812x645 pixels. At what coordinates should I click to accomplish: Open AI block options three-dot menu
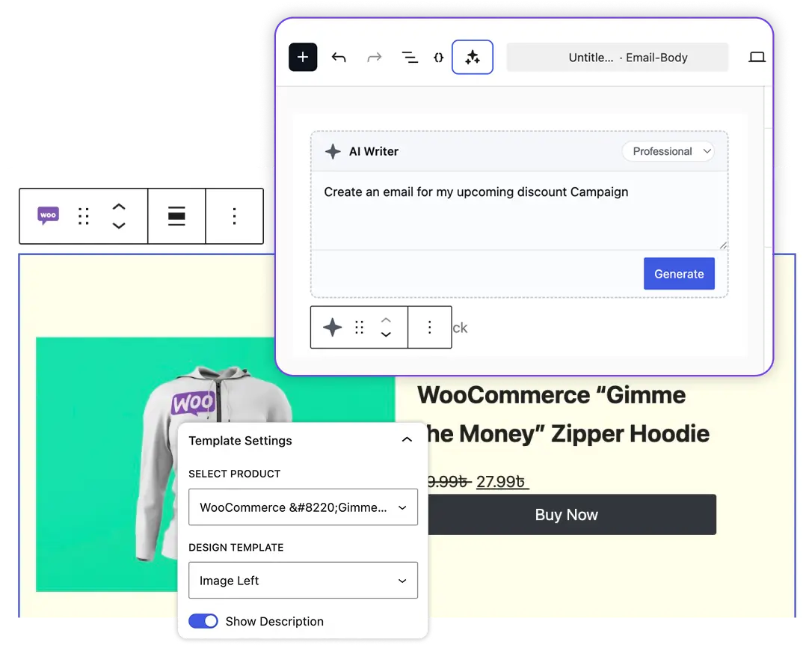(x=429, y=328)
